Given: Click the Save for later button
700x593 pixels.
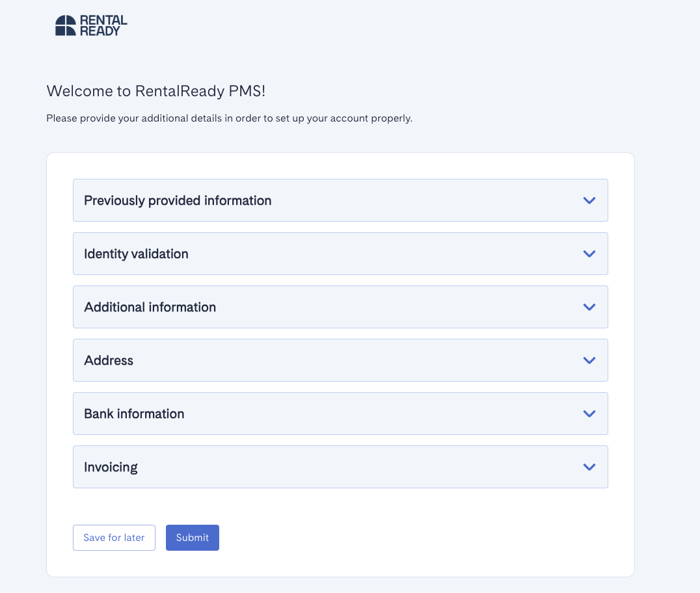Looking at the screenshot, I should [114, 538].
